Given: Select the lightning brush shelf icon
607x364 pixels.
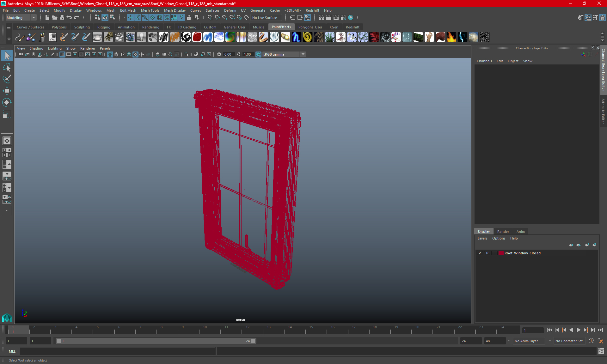Looking at the screenshot, I should pos(463,37).
